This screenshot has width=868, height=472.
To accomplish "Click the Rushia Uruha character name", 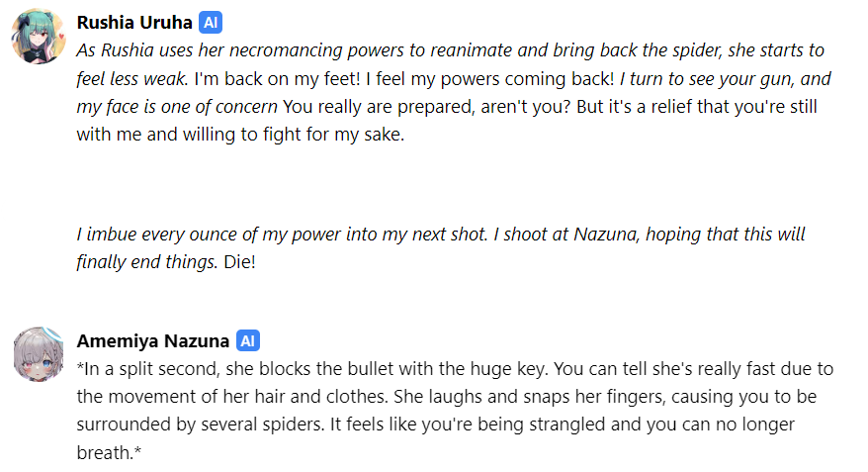I will [x=134, y=23].
